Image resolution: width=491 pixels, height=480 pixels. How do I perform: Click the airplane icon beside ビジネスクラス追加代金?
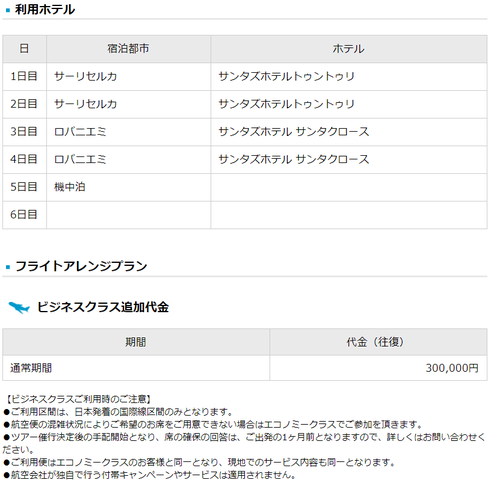click(19, 307)
